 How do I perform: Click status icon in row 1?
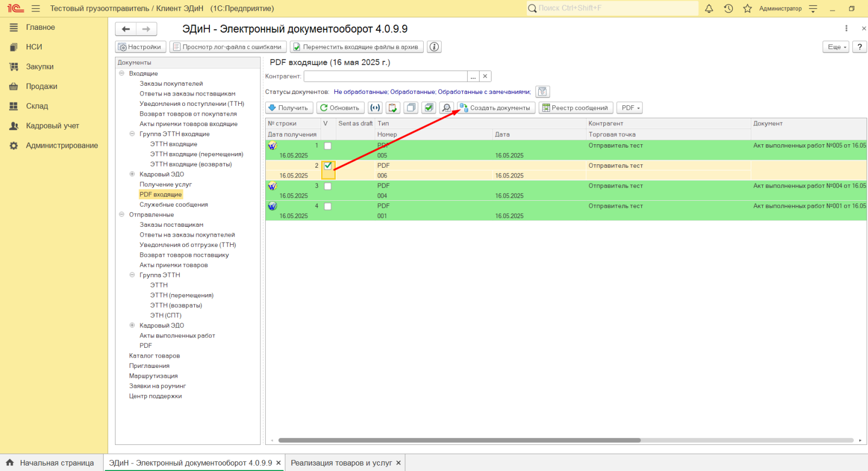click(x=272, y=145)
